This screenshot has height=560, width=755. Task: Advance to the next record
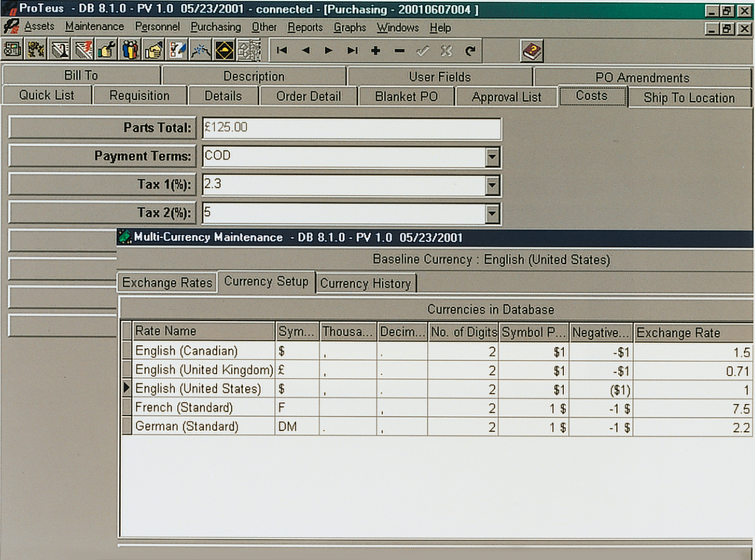point(329,51)
